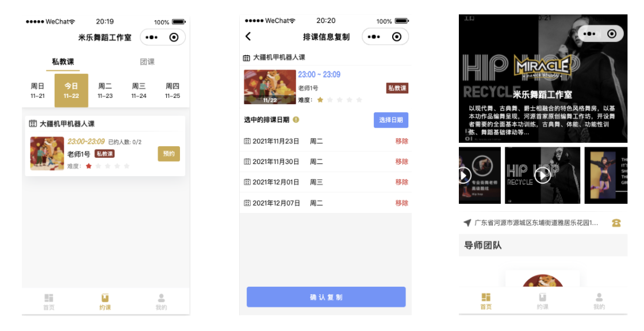Remove the 2021年11月23日 schedule date
Screen dimensions: 644x331
point(402,141)
